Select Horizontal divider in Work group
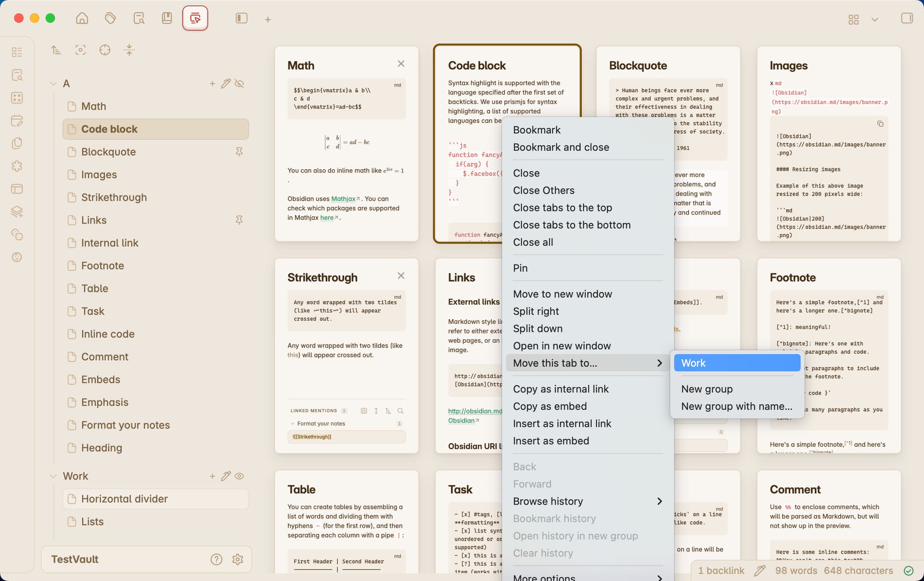The height and width of the screenshot is (581, 924). [x=124, y=499]
